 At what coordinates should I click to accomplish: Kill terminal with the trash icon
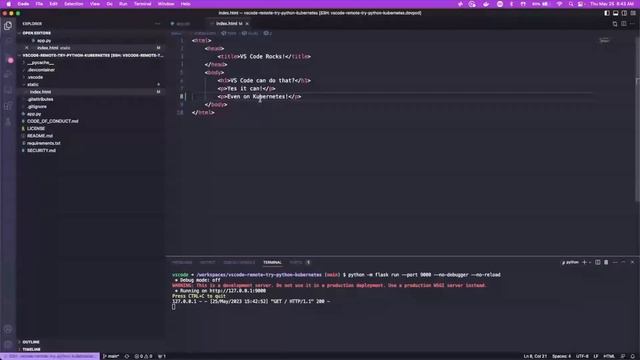(x=606, y=262)
